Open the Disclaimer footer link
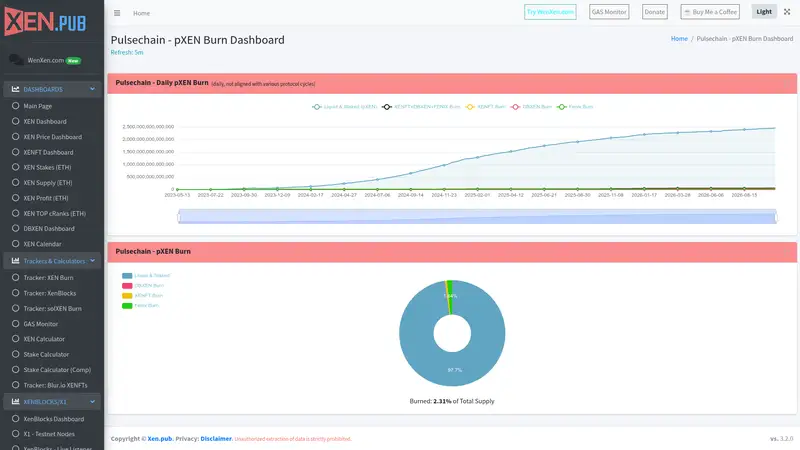800x450 pixels. click(216, 438)
